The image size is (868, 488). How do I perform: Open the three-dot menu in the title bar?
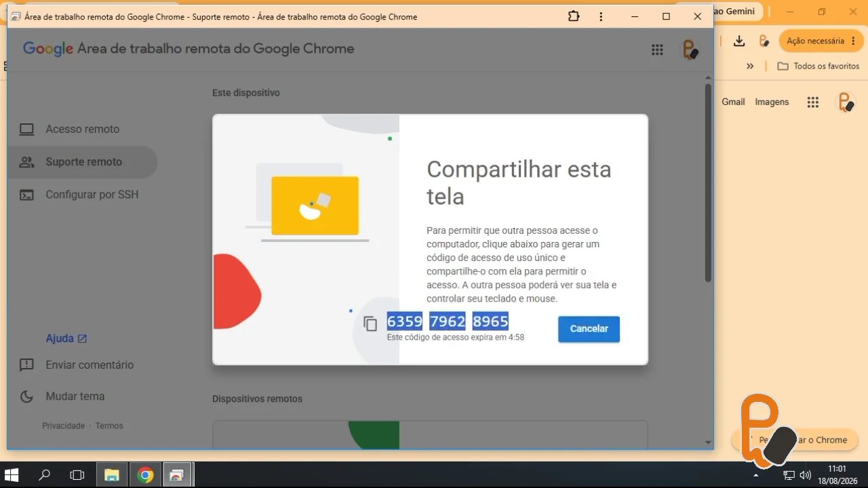601,16
